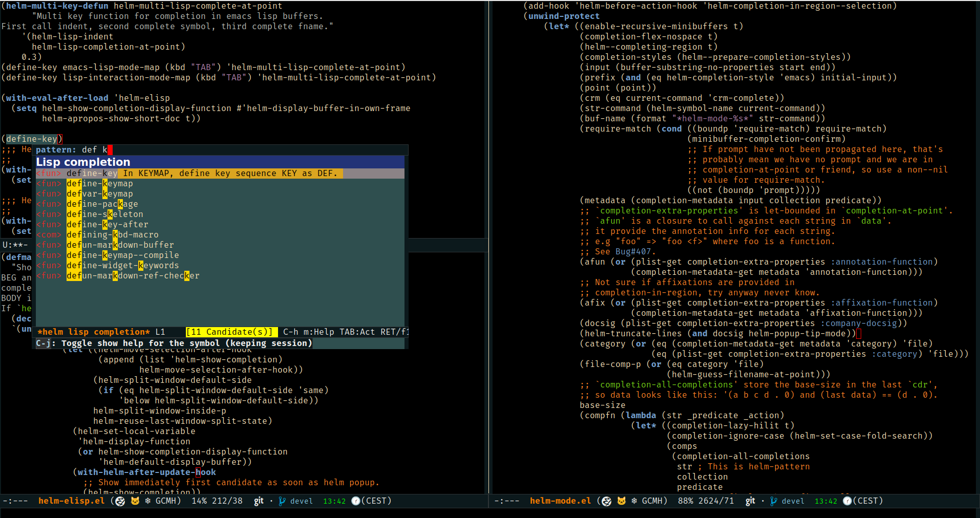The height and width of the screenshot is (518, 980).
Task: Select the define-widget-keywords candidate
Action: 220,266
